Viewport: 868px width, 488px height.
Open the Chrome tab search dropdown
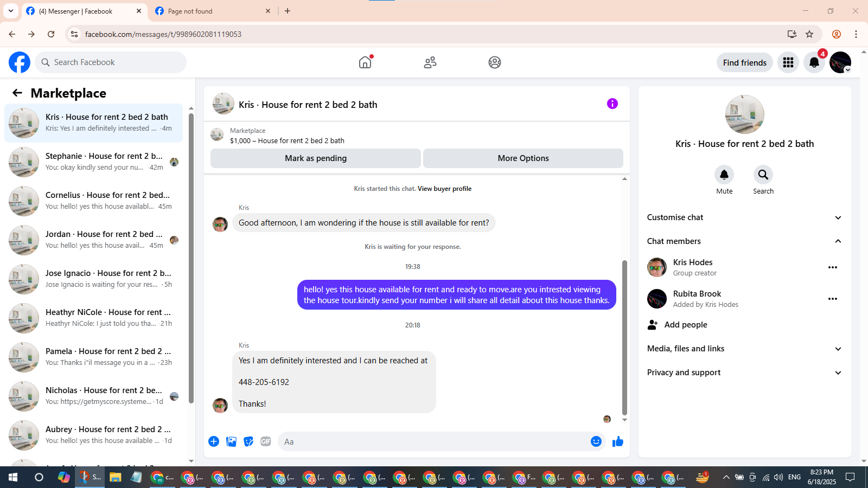tap(11, 11)
